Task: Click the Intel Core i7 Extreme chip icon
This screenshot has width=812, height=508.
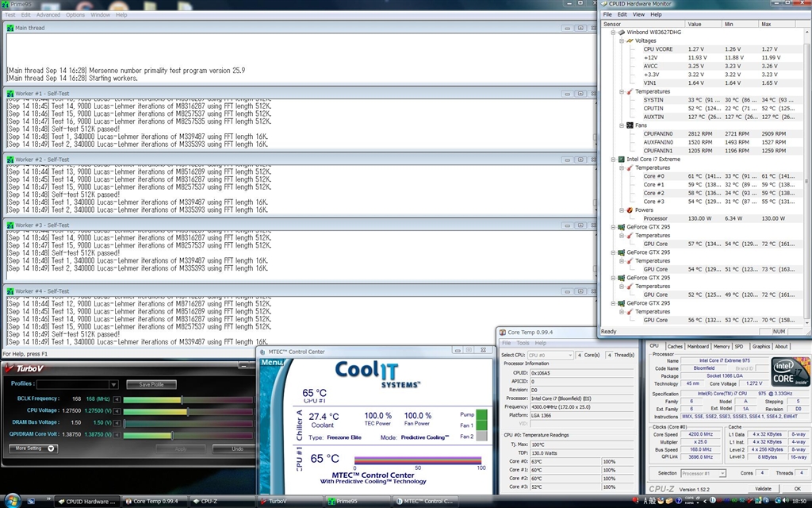Action: (x=621, y=160)
